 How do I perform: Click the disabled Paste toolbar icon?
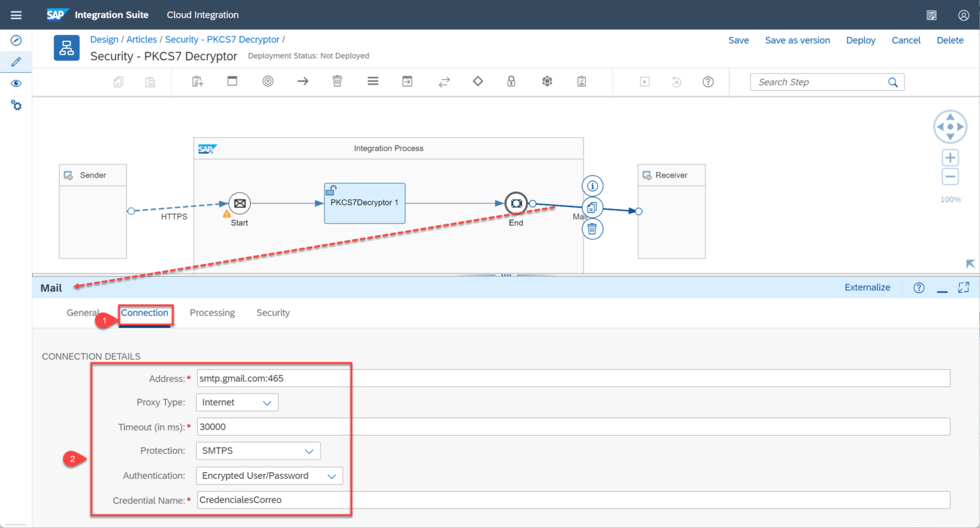[x=150, y=82]
